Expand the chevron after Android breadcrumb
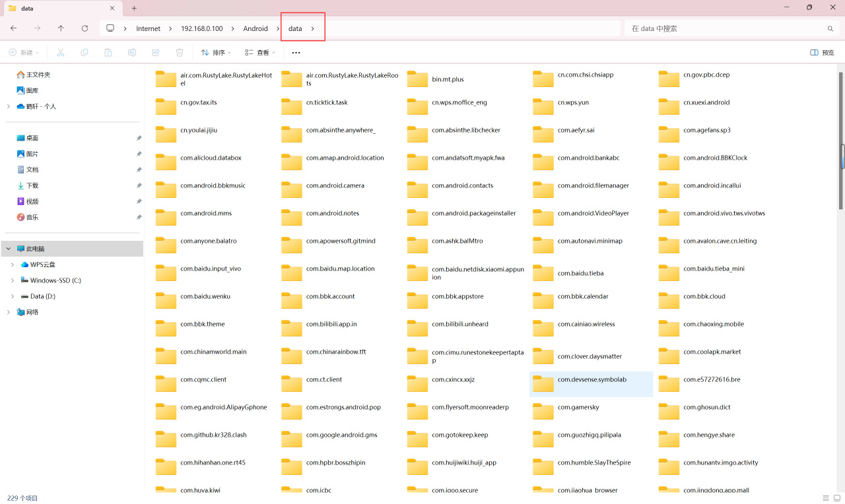The width and height of the screenshot is (845, 504). pyautogui.click(x=277, y=28)
